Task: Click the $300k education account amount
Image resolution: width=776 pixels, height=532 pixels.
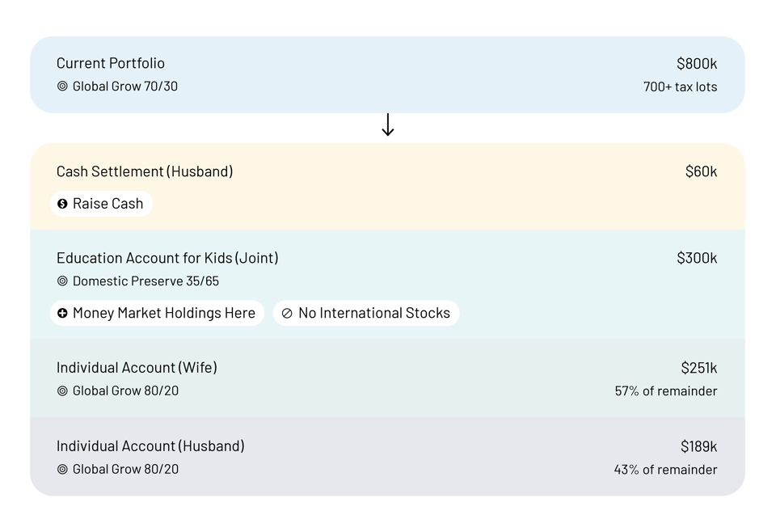Action: click(x=697, y=258)
